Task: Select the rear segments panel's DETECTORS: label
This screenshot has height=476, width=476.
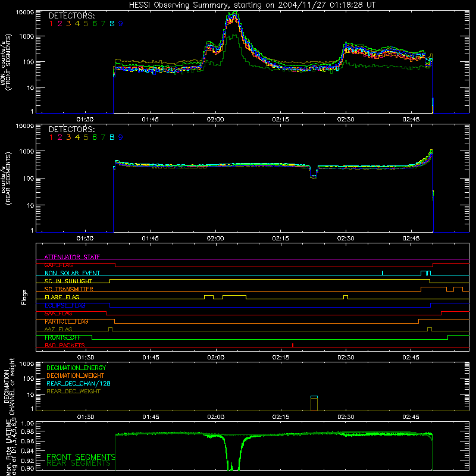Action: coord(71,130)
